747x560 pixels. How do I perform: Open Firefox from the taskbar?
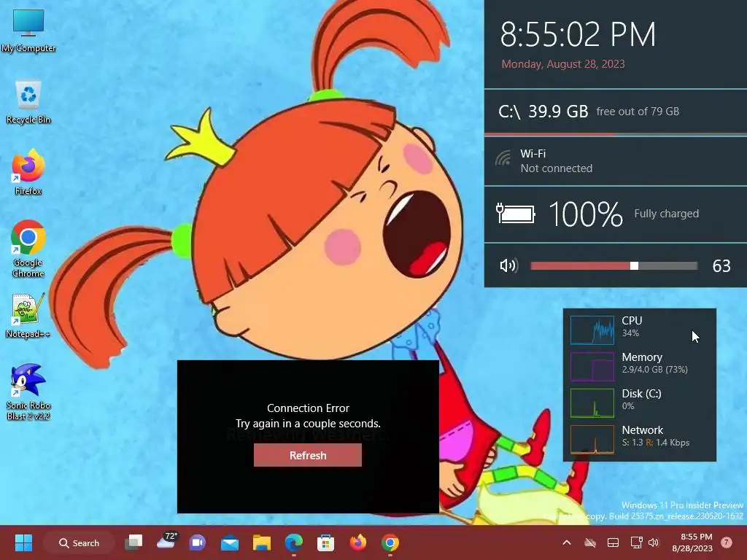(x=357, y=542)
